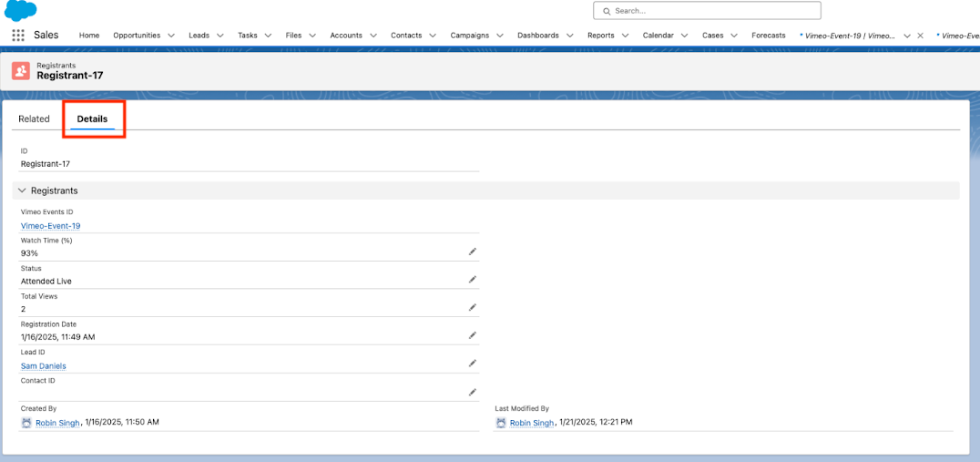Open the Tasks dropdown chevron
The image size is (980, 462).
pos(268,36)
